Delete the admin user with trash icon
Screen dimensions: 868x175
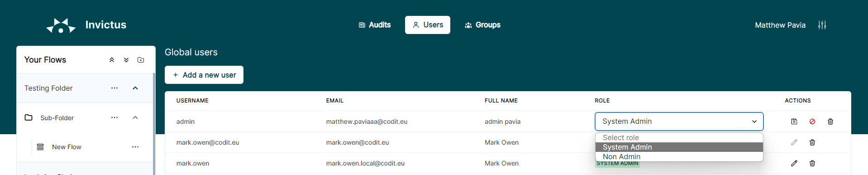(x=830, y=122)
